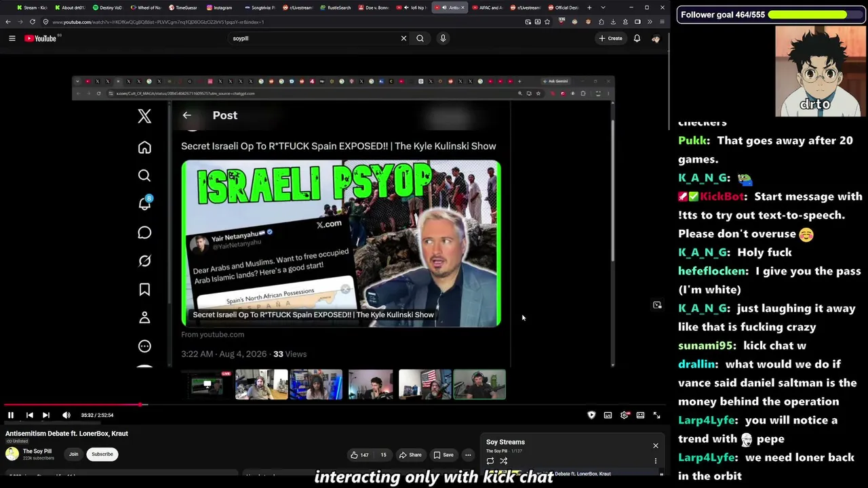Viewport: 868px width, 488px height.
Task: Open YouTube notifications bell
Action: 637,39
